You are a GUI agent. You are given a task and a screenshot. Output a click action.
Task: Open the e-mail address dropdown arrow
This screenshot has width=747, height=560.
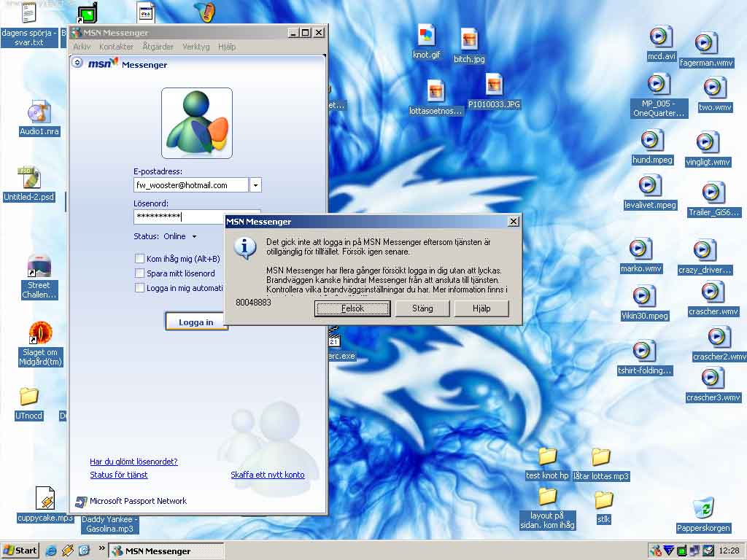click(255, 185)
